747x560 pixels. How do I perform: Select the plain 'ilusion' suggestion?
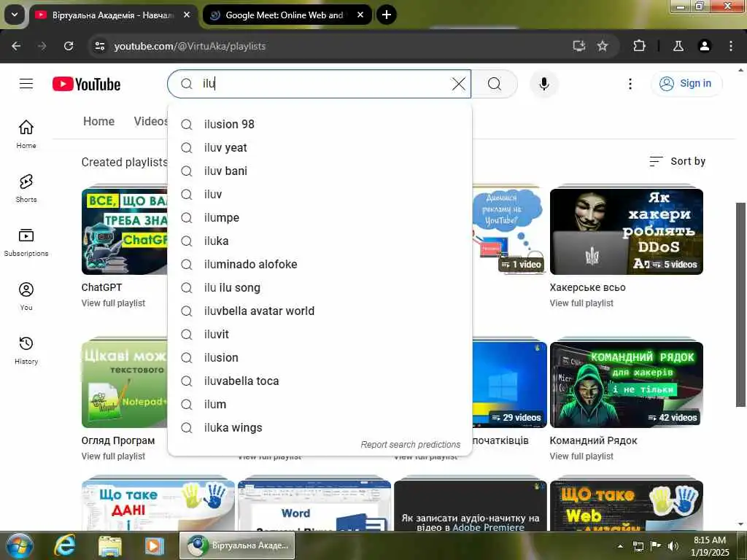[x=320, y=357]
